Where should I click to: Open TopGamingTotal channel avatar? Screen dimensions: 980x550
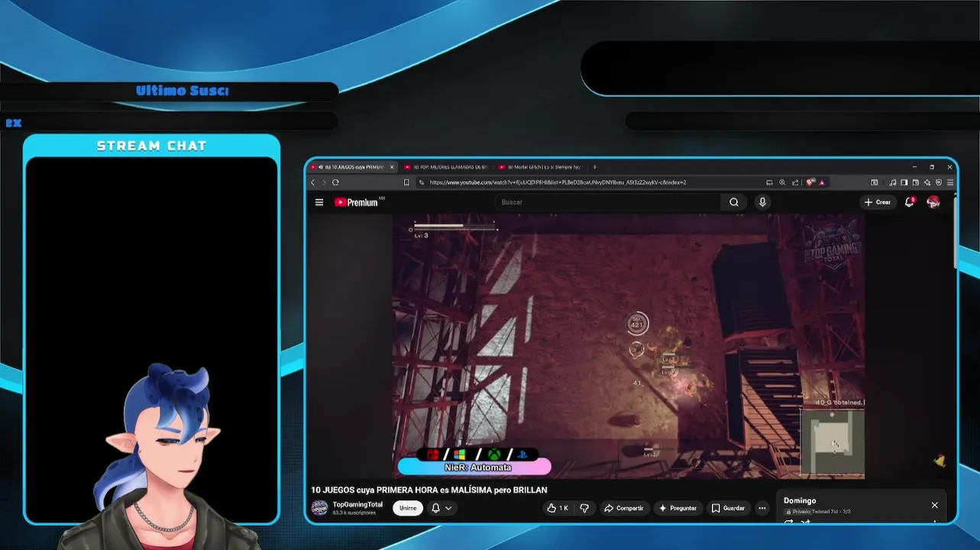click(320, 508)
